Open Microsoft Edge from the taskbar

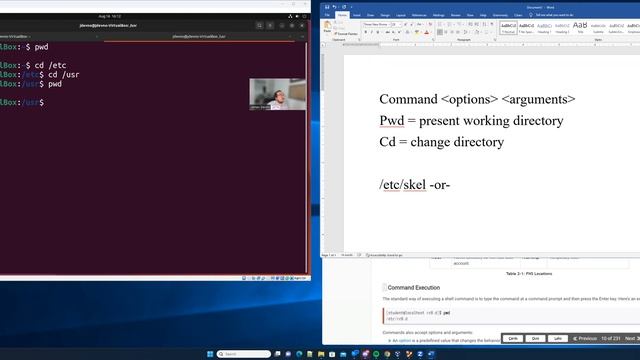299,354
